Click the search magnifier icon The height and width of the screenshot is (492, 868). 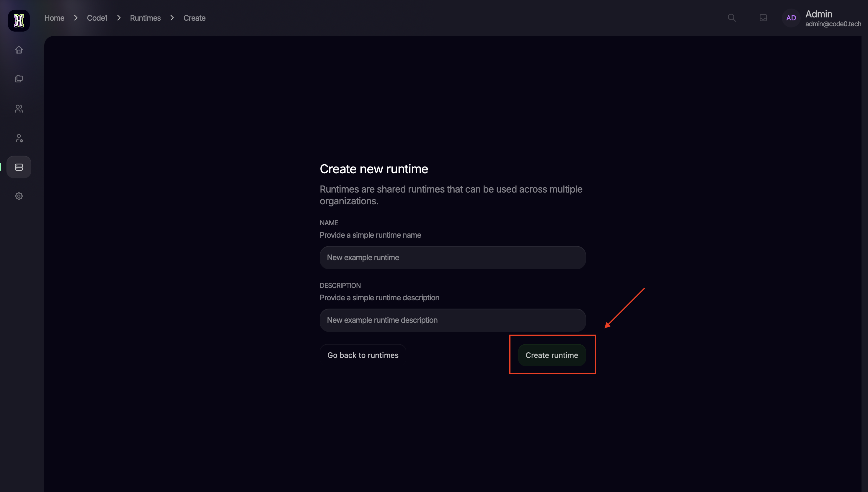pyautogui.click(x=732, y=18)
